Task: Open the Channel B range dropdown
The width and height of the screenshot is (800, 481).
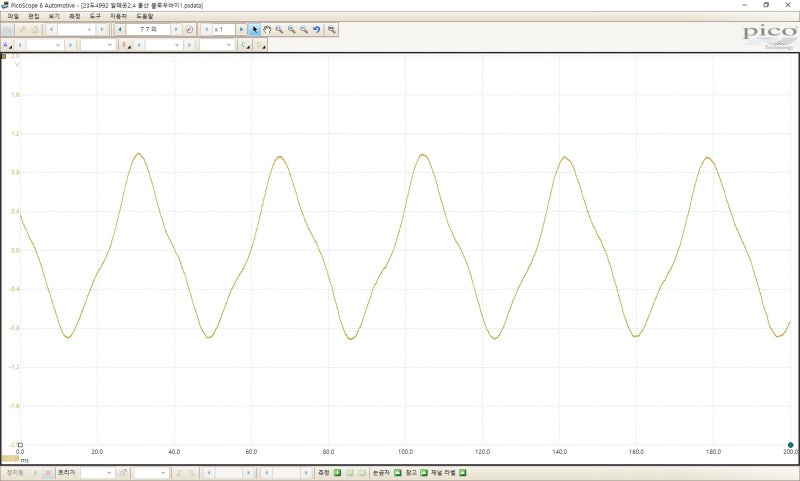Action: (176, 45)
